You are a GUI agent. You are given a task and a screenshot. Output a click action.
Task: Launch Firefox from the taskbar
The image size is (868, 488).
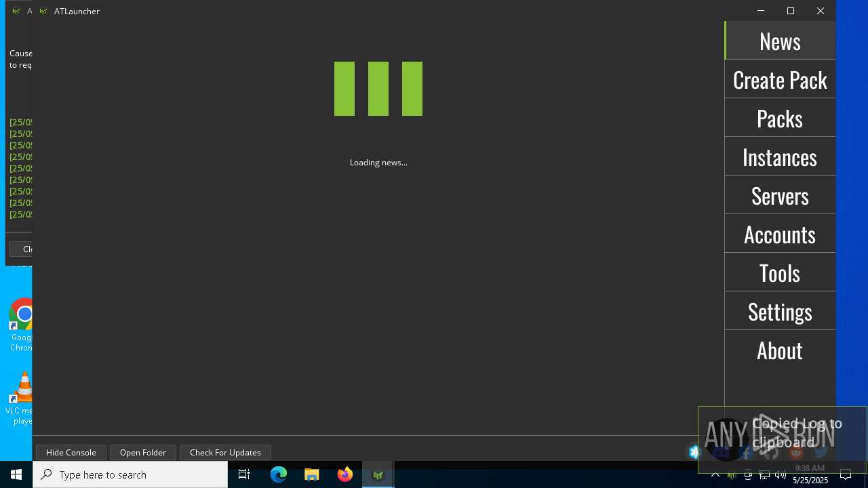[345, 474]
